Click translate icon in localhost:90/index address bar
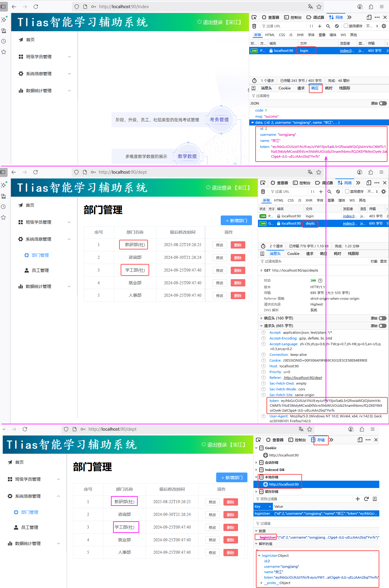Image resolution: width=389 pixels, height=588 pixels. (x=310, y=7)
